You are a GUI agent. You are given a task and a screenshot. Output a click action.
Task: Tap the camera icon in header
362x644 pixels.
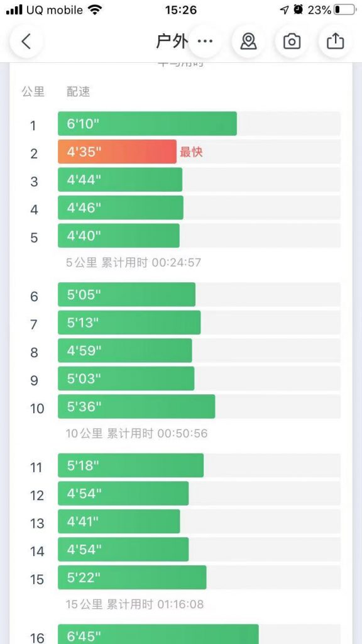click(292, 42)
